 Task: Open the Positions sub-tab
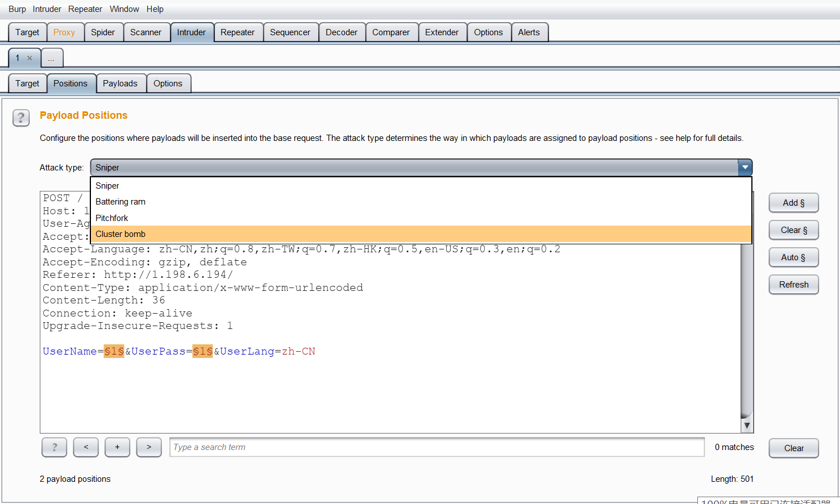[70, 84]
